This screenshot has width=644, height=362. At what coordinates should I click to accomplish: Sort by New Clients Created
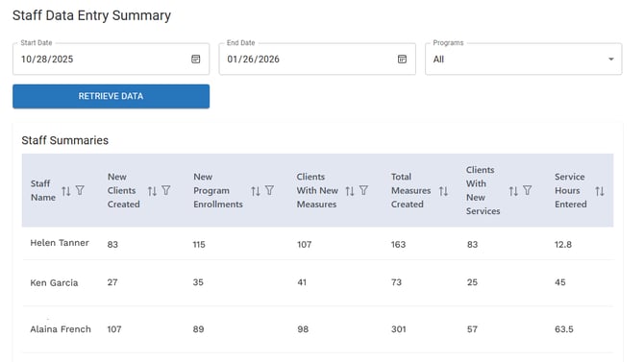click(x=153, y=191)
